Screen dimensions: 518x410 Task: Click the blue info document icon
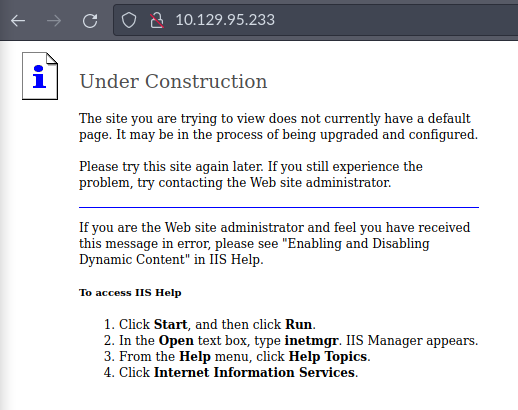(x=40, y=76)
